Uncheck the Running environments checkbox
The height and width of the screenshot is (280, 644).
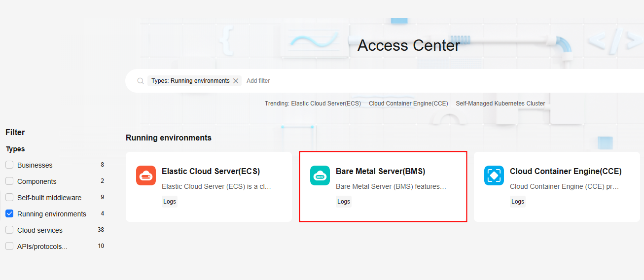click(x=9, y=214)
